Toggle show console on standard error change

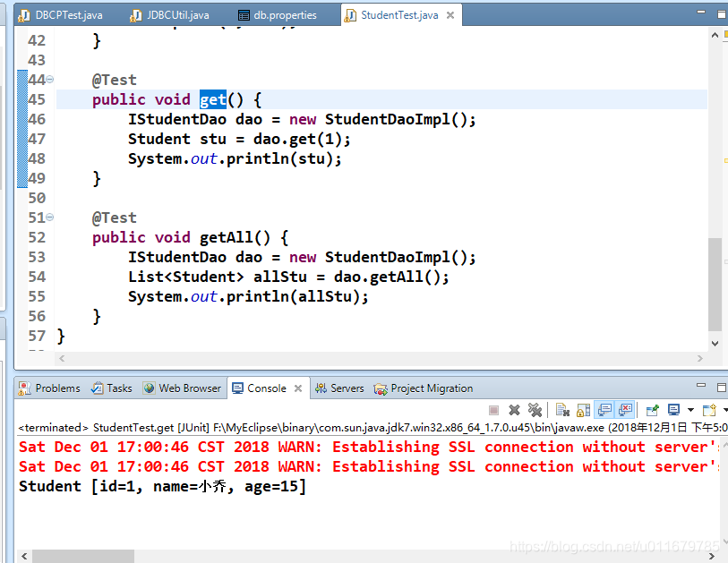pyautogui.click(x=625, y=410)
